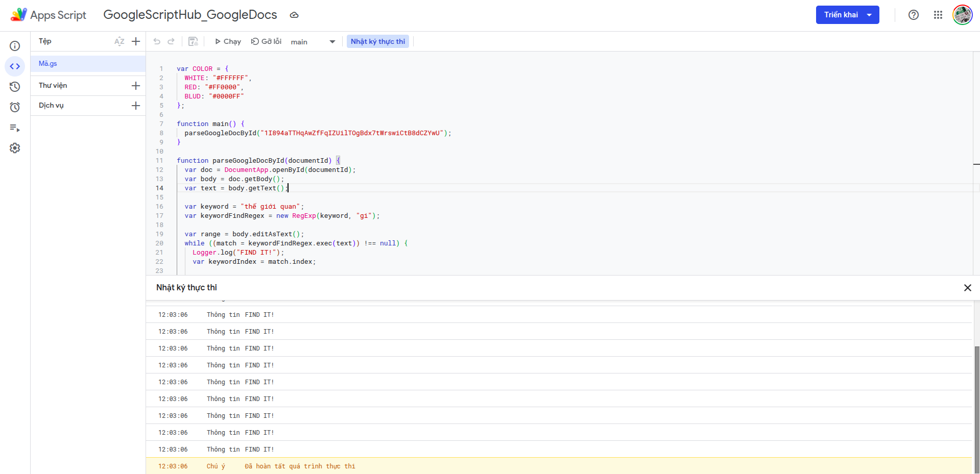The width and height of the screenshot is (980, 474).
Task: Click line number 11 in gutter
Action: [159, 161]
